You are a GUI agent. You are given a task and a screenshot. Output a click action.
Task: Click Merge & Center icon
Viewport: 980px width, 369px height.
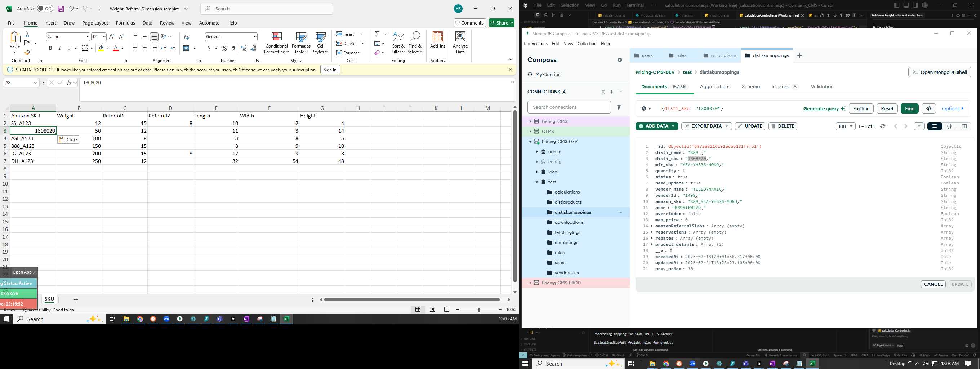click(x=186, y=48)
